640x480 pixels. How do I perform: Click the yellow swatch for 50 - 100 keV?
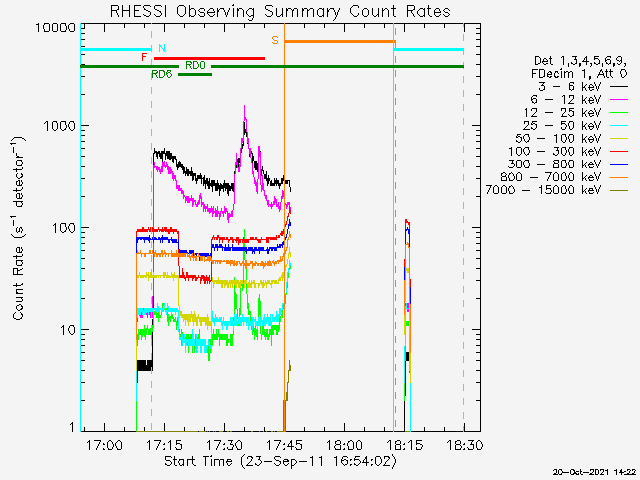pos(619,139)
